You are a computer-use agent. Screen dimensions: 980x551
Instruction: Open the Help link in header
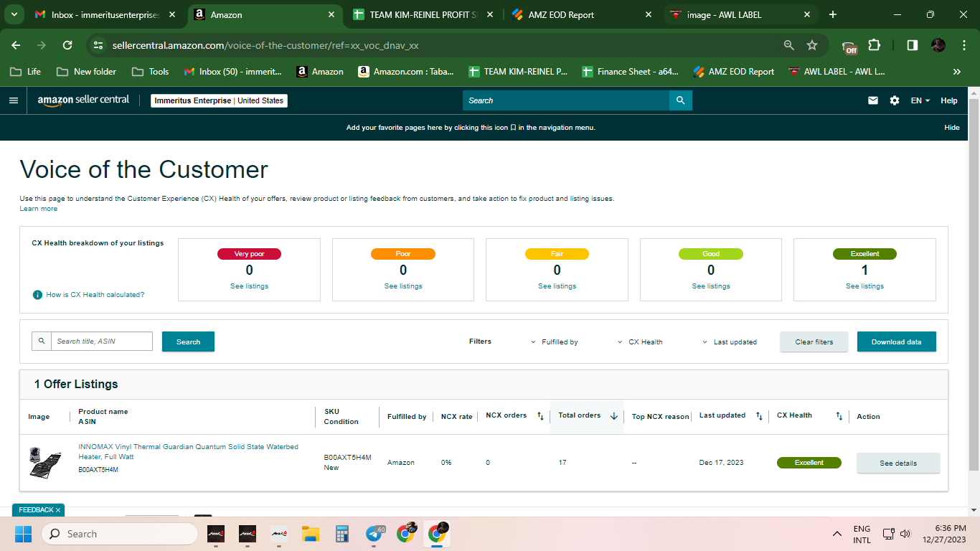949,100
